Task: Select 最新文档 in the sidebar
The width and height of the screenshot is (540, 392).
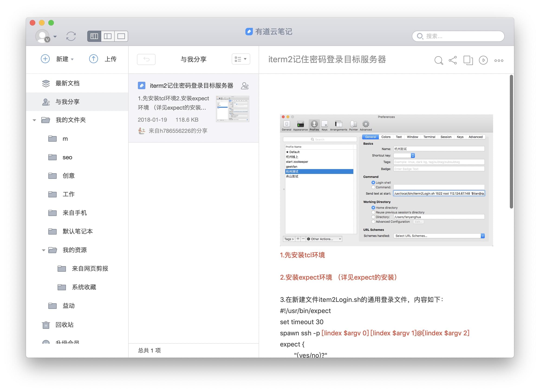Action: click(67, 83)
